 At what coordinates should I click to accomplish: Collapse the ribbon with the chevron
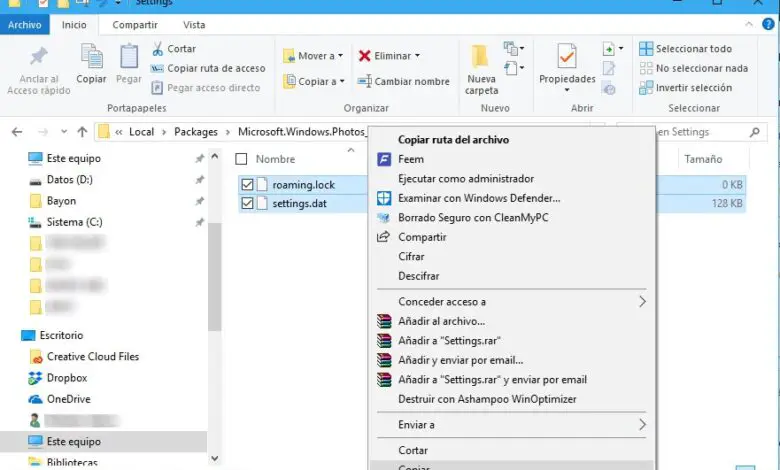tap(749, 24)
